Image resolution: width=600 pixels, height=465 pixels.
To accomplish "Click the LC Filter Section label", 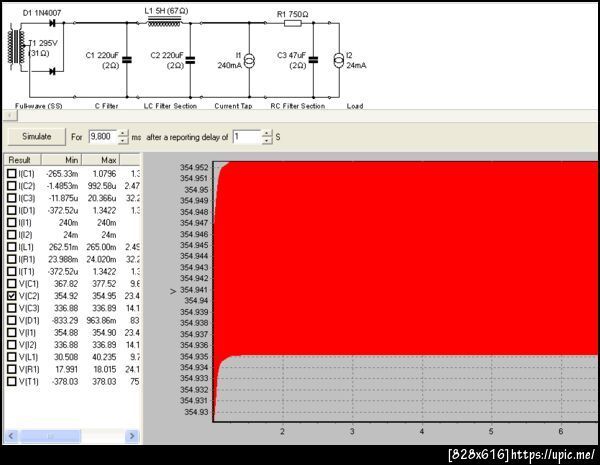I will click(x=170, y=106).
